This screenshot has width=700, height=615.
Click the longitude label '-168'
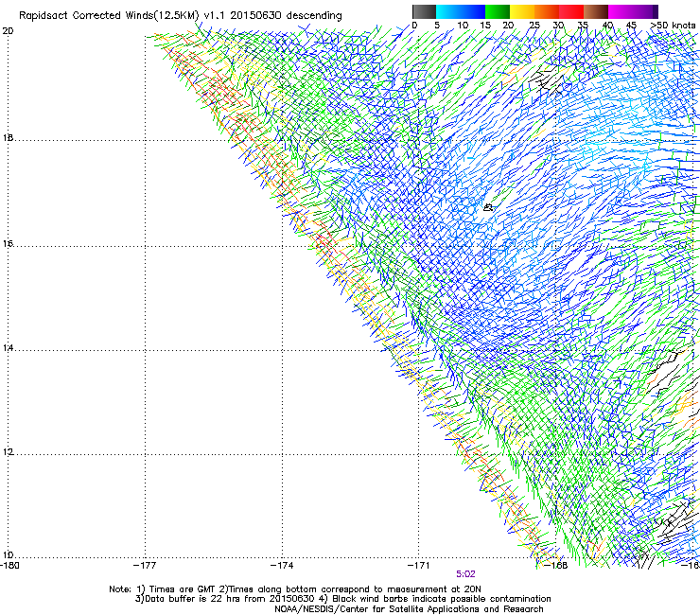click(556, 566)
